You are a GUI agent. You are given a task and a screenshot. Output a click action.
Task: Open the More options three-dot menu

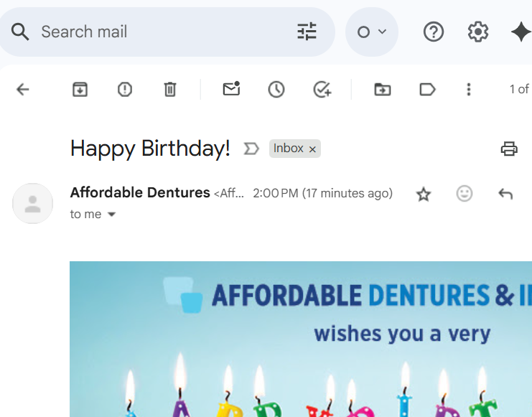[x=469, y=89]
